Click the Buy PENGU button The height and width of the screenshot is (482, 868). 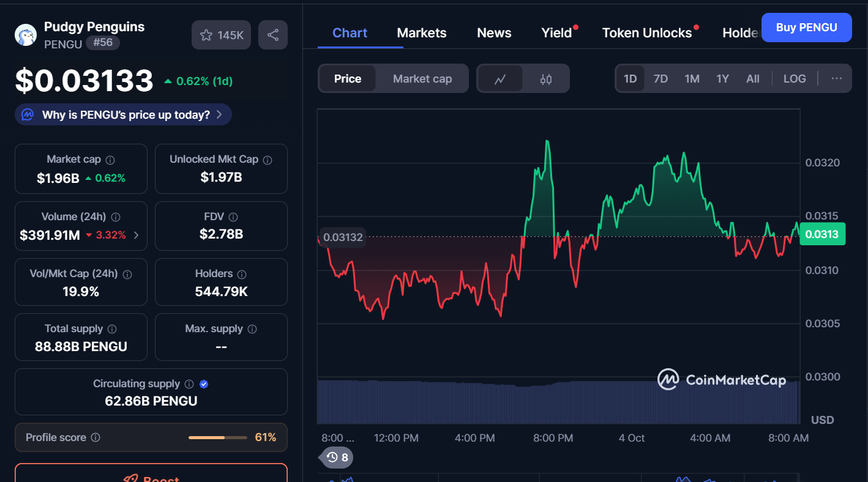[806, 28]
